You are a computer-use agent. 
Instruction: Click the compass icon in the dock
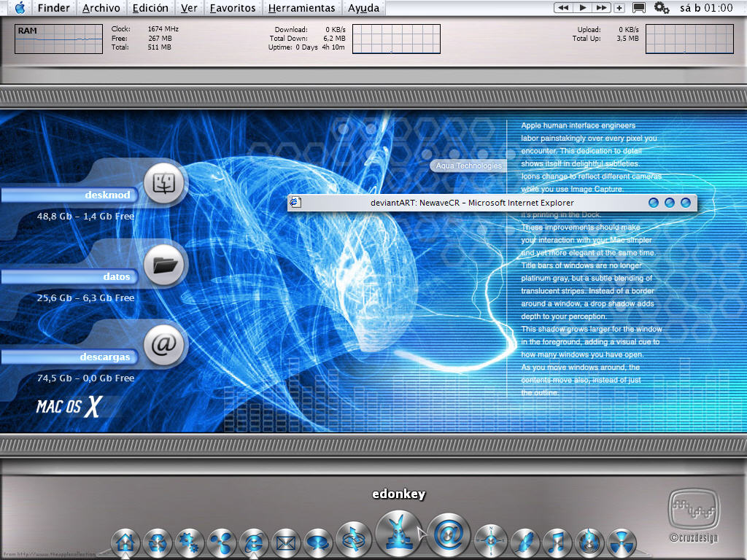[491, 540]
